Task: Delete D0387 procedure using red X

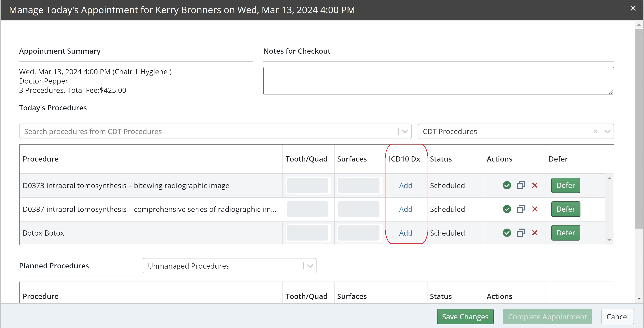Action: [535, 209]
